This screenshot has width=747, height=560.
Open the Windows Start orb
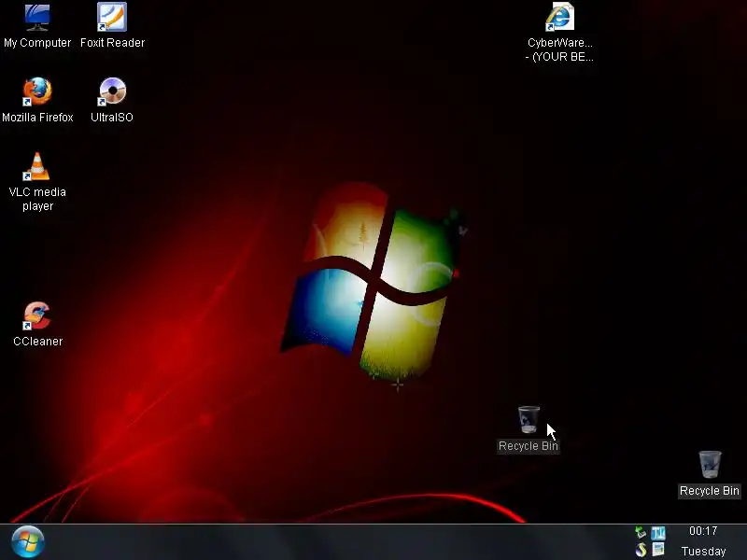tap(28, 542)
